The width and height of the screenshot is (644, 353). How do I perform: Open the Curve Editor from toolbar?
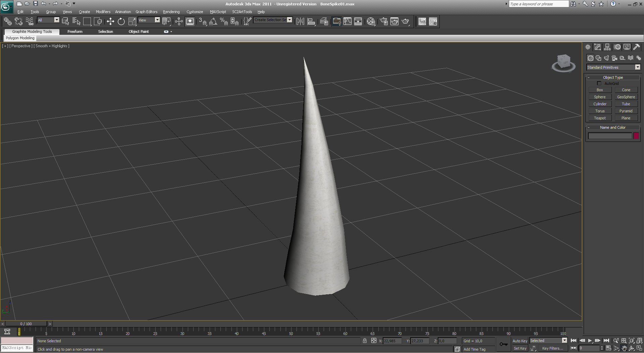[347, 22]
